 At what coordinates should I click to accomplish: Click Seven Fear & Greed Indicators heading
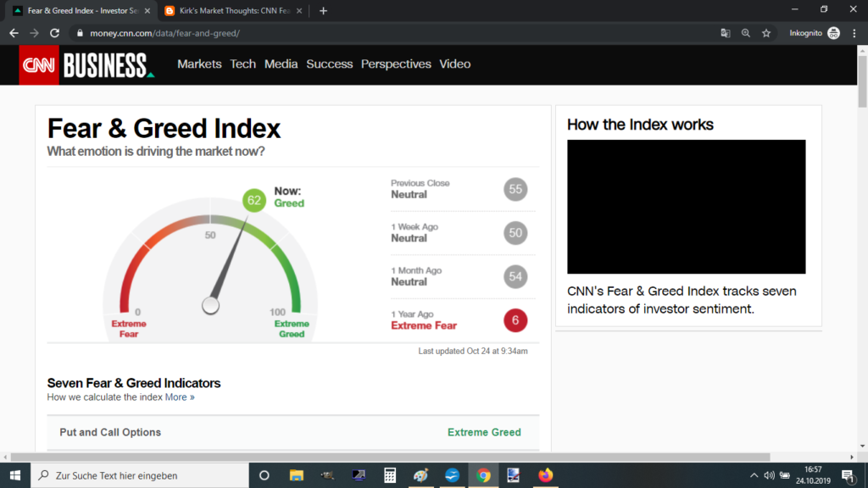tap(134, 384)
